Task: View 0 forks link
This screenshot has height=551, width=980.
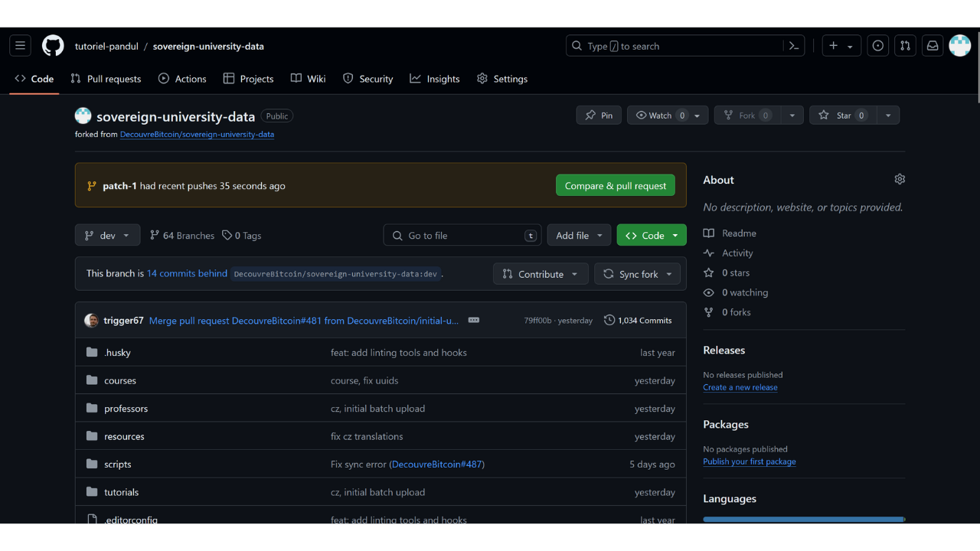Action: tap(727, 312)
